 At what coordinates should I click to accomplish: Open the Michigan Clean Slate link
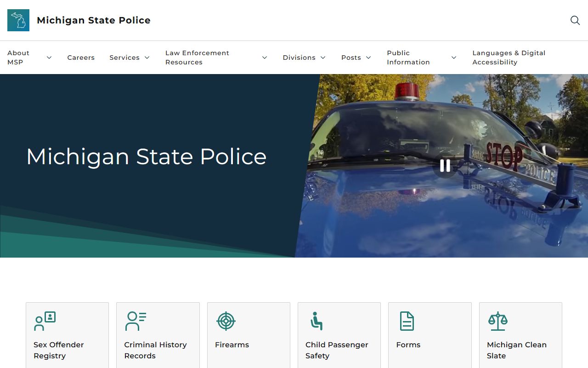coord(517,350)
